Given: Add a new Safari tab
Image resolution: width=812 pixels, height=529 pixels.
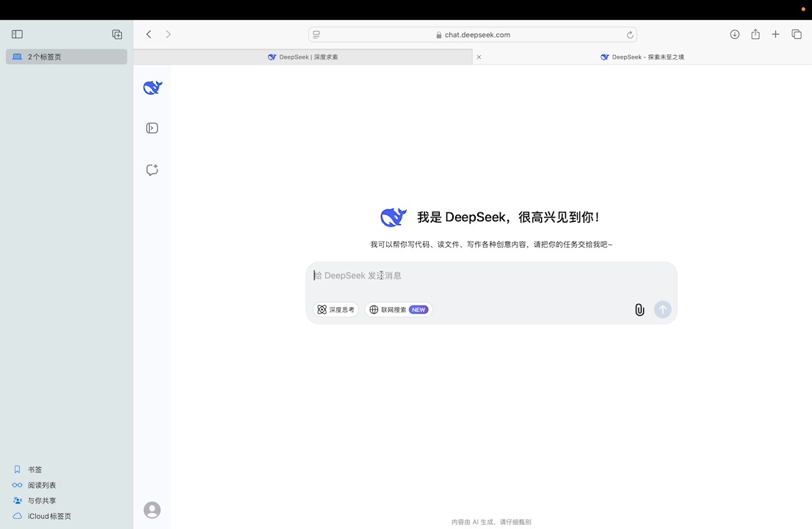Looking at the screenshot, I should 775,35.
